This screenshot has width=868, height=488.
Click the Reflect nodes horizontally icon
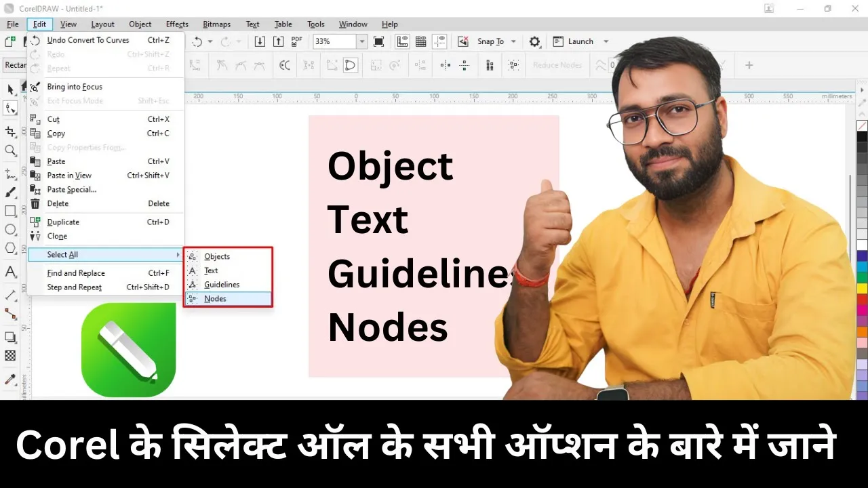point(446,65)
